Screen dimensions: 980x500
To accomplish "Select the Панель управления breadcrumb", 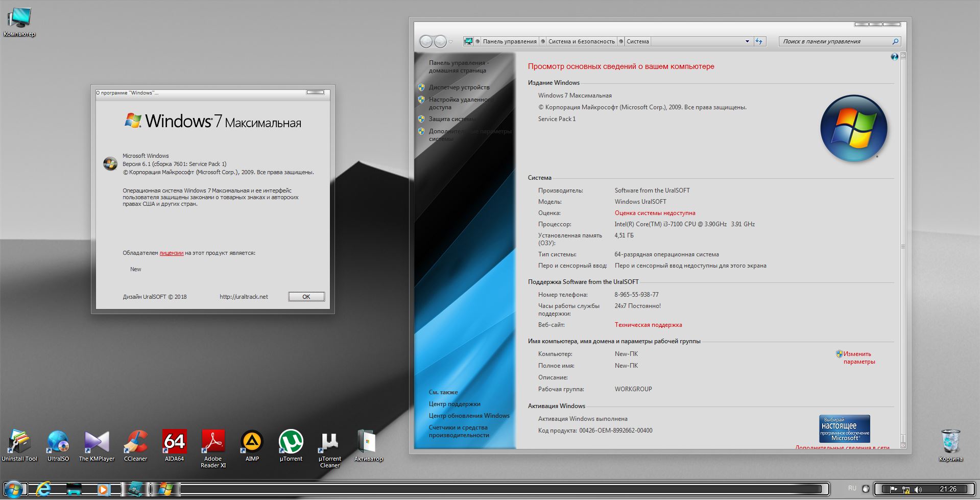I will click(x=510, y=41).
